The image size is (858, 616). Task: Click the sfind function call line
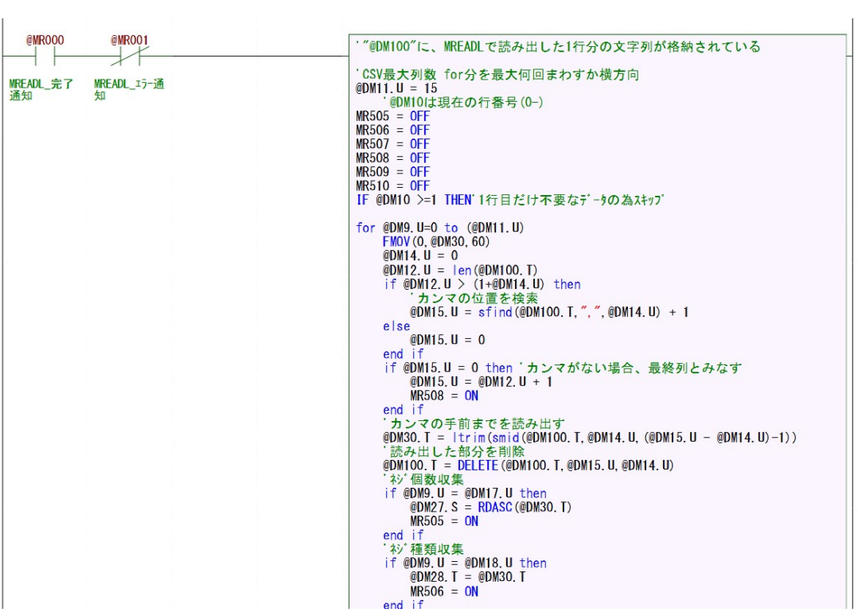point(549,312)
